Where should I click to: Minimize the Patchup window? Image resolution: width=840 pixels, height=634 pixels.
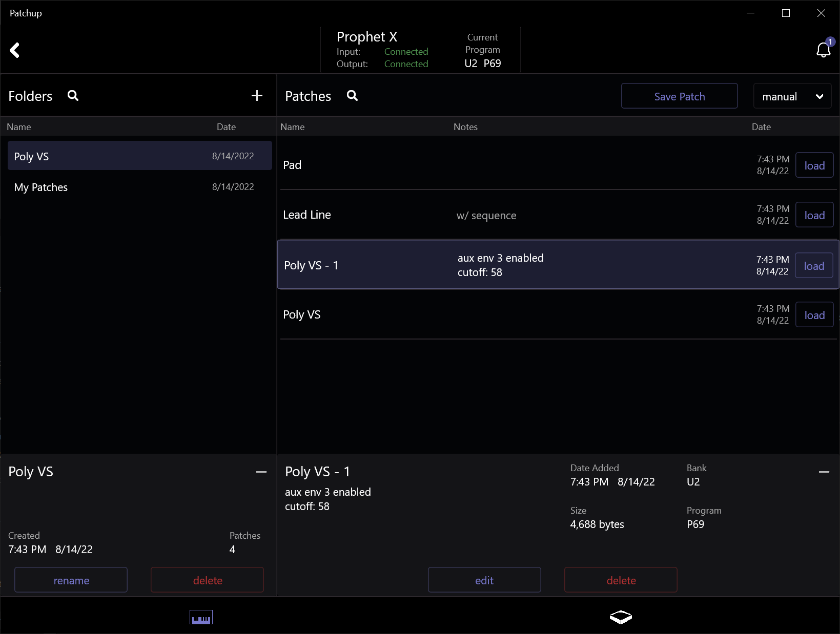(x=751, y=13)
